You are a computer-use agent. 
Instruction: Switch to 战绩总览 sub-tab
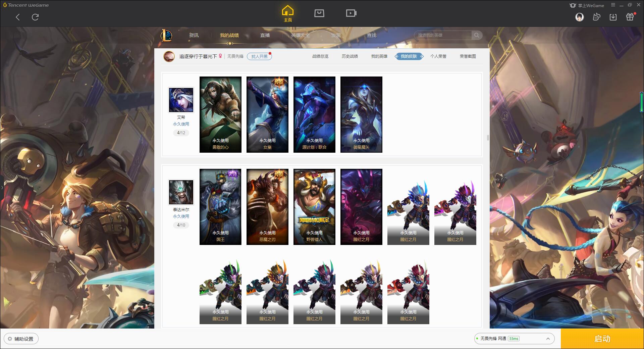tap(320, 56)
